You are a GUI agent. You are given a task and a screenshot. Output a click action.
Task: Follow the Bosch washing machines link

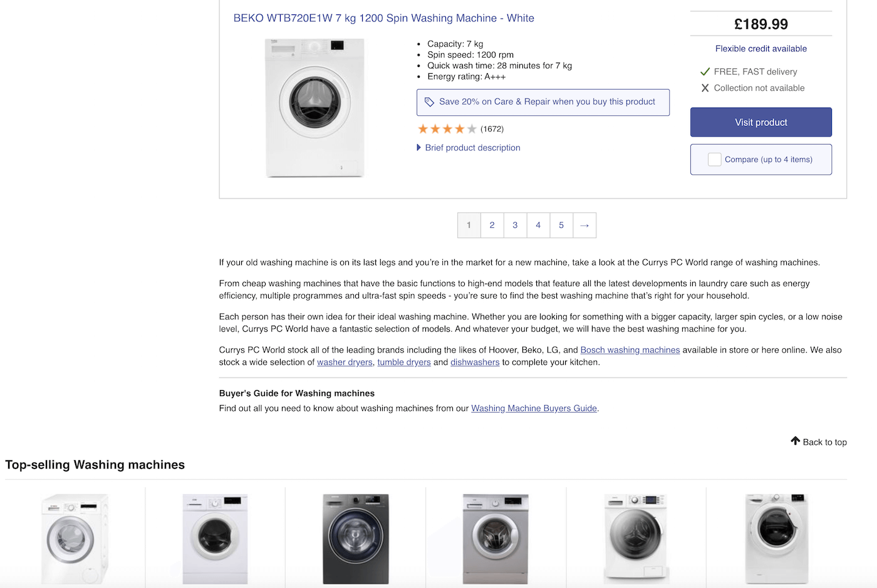tap(630, 350)
